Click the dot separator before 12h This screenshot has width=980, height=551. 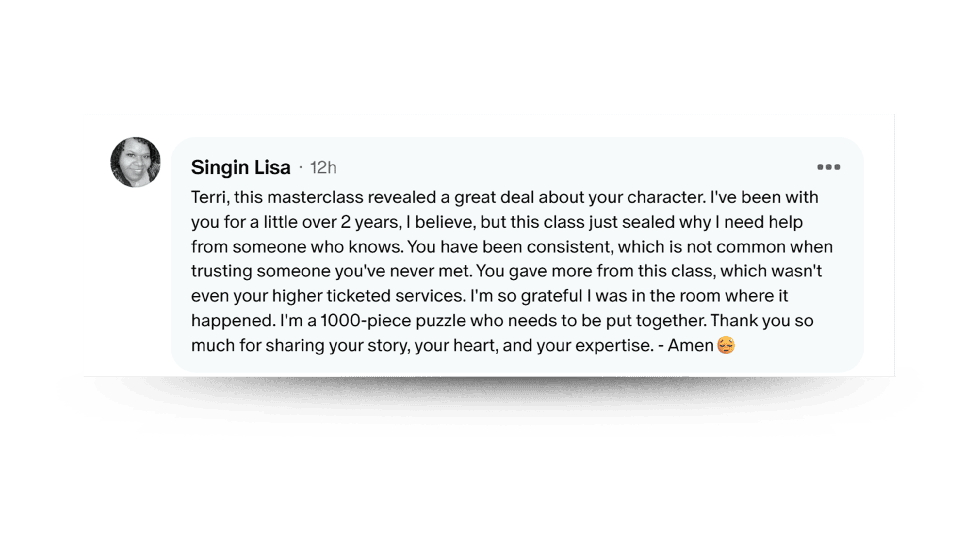click(x=301, y=168)
